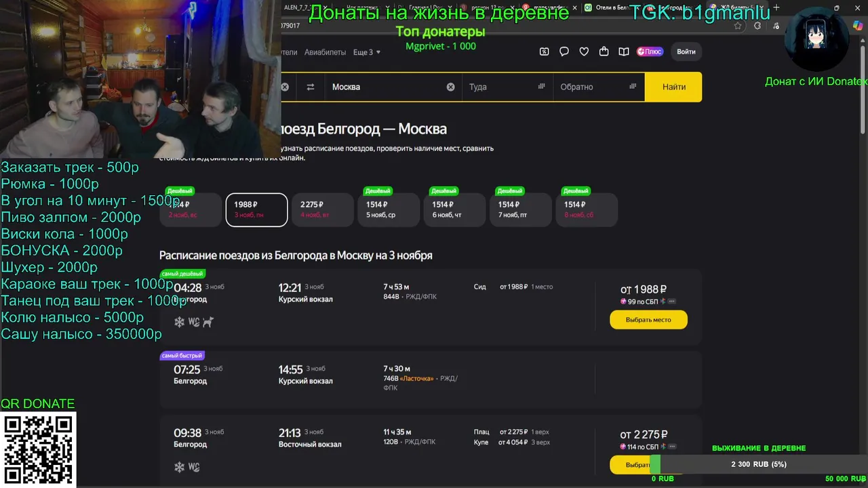
Task: Click Ласточка train name link
Action: tap(416, 379)
